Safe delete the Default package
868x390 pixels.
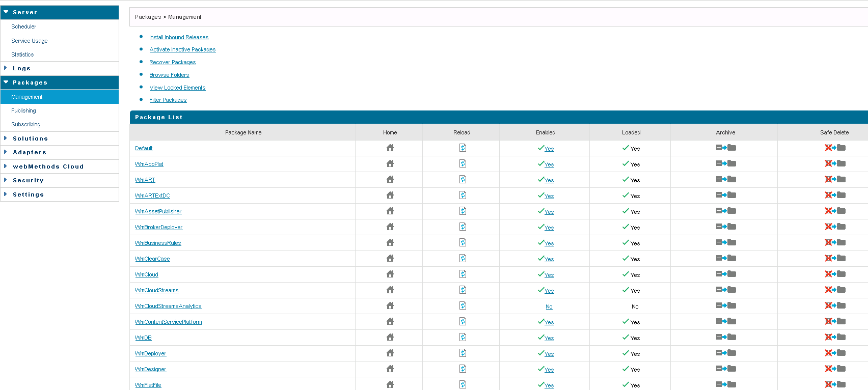[x=835, y=148]
